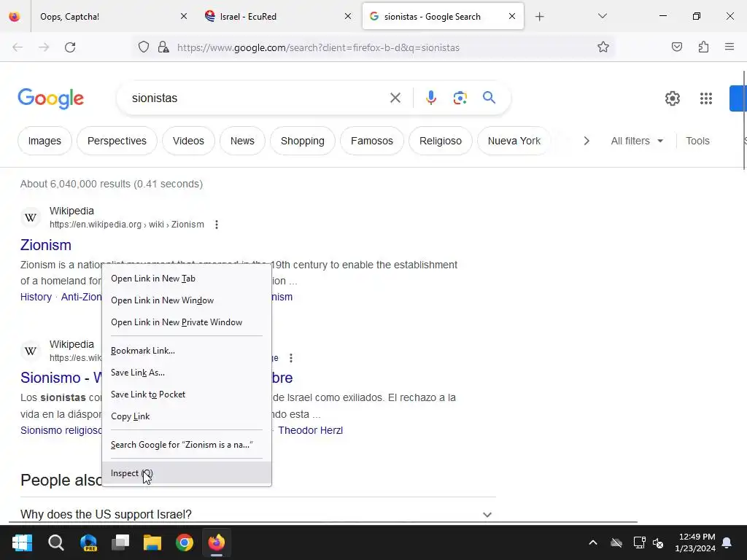The height and width of the screenshot is (560, 747).
Task: Open the Theodor Herzl sublink
Action: click(310, 430)
